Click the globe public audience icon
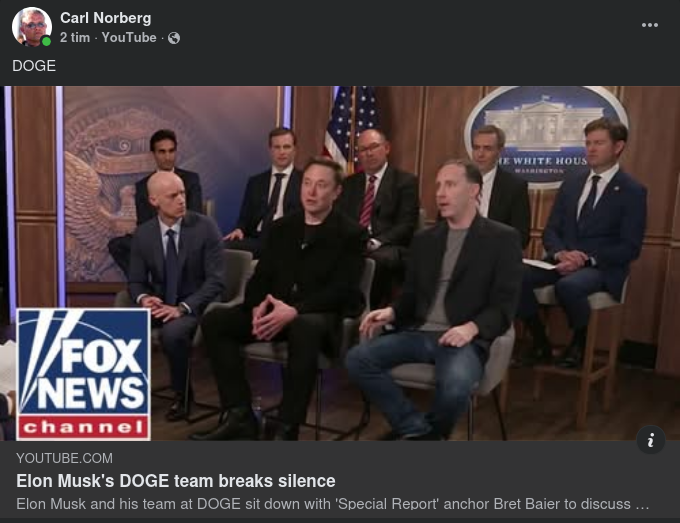The width and height of the screenshot is (680, 523). pyautogui.click(x=174, y=38)
